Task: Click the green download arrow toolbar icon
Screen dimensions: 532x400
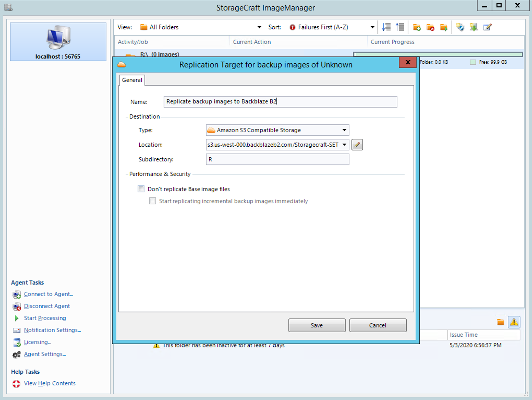Action: click(474, 27)
